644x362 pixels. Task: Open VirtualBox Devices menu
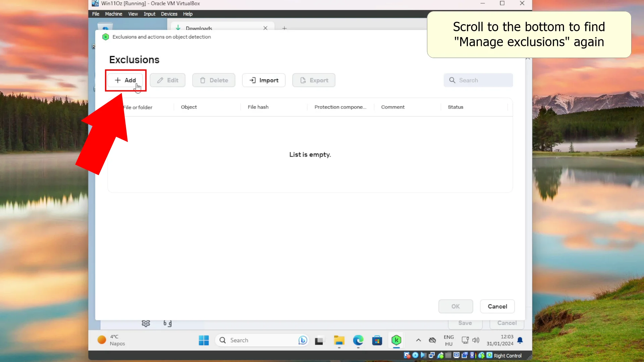[x=169, y=14]
